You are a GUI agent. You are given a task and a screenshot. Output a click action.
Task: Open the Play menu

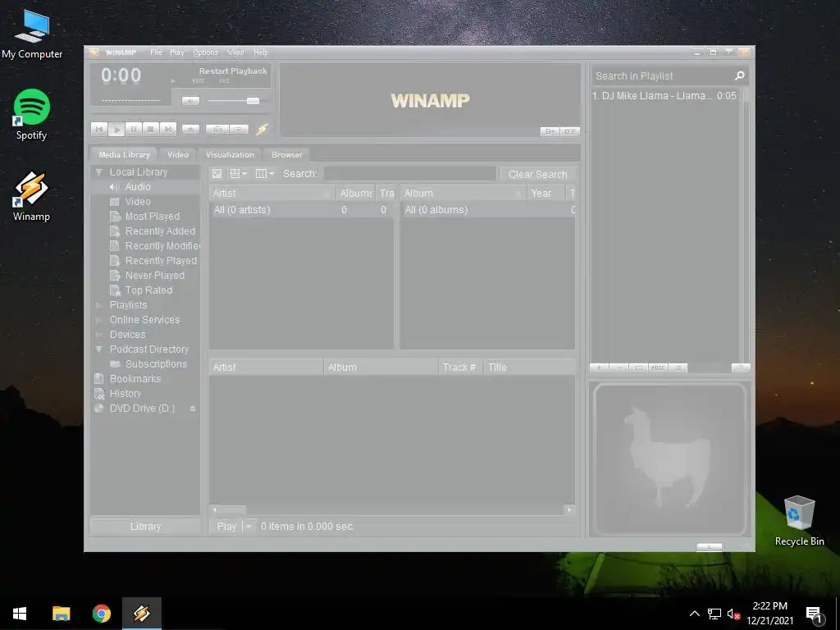click(177, 52)
